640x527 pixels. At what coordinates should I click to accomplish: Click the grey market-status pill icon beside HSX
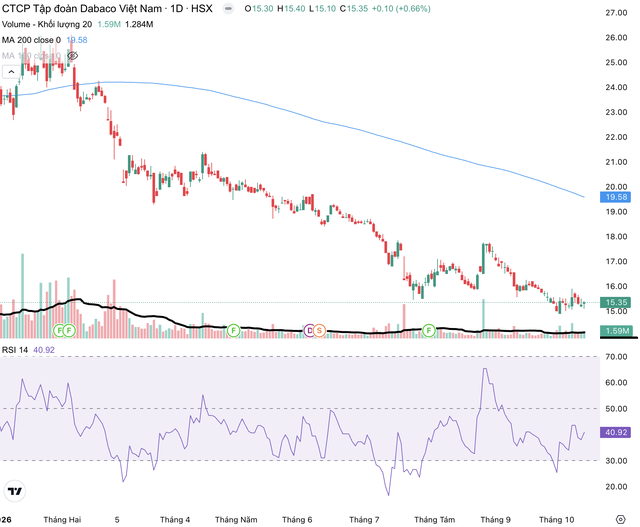click(x=229, y=9)
